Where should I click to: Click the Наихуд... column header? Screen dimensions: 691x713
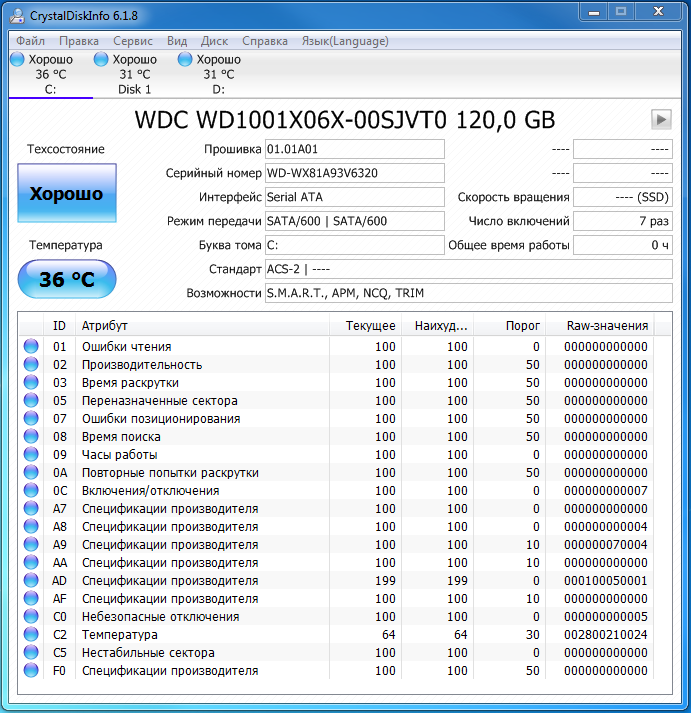point(437,326)
